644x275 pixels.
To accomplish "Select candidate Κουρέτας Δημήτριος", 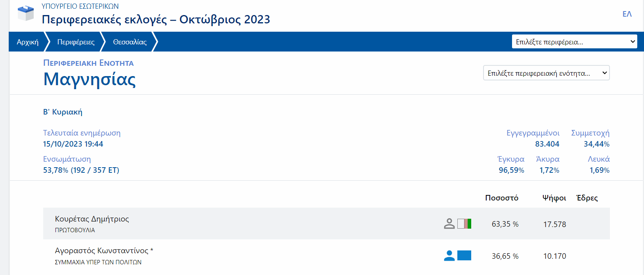I will (x=92, y=219).
